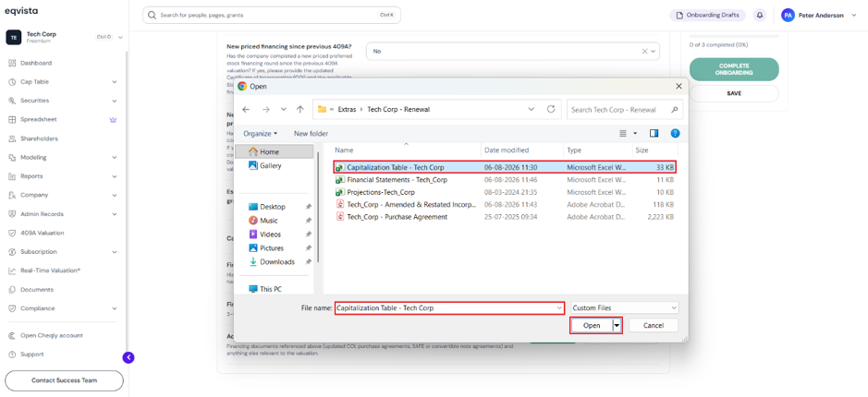The height and width of the screenshot is (397, 868).
Task: Go forward in the Open dialog
Action: (x=265, y=110)
